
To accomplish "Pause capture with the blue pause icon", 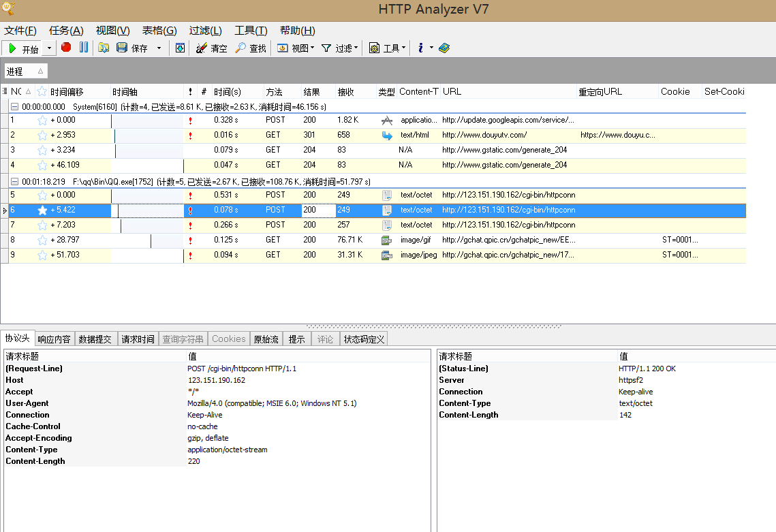I will tap(84, 48).
